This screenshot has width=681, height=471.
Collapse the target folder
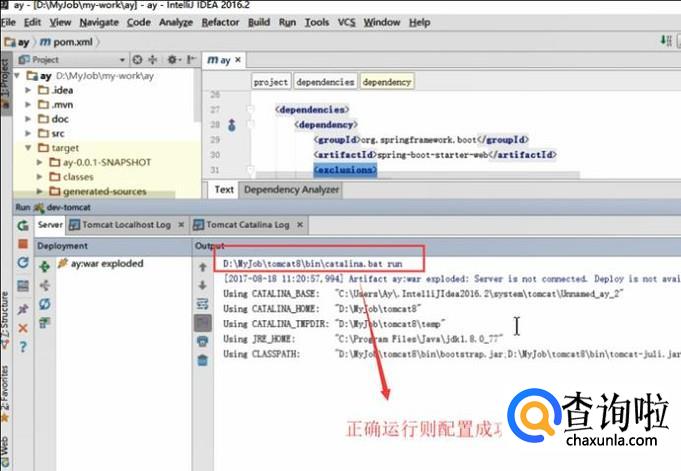(x=28, y=148)
